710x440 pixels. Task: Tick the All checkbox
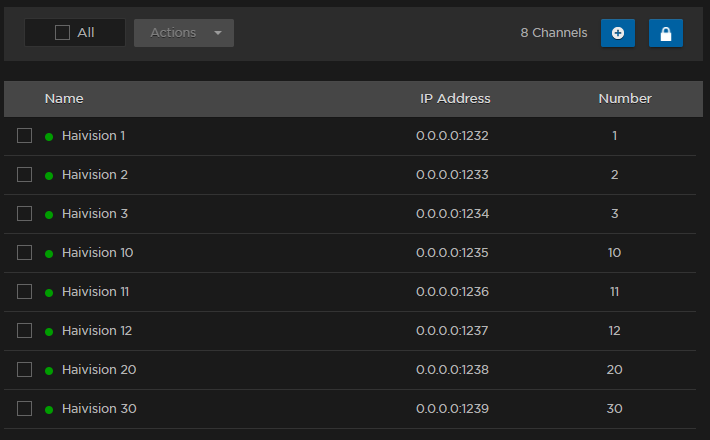coord(63,33)
